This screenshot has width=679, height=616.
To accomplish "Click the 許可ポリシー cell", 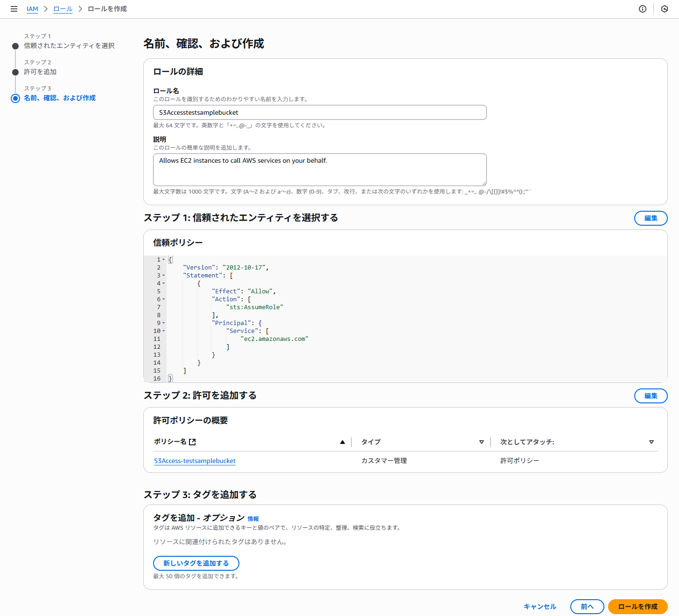I will click(x=520, y=461).
